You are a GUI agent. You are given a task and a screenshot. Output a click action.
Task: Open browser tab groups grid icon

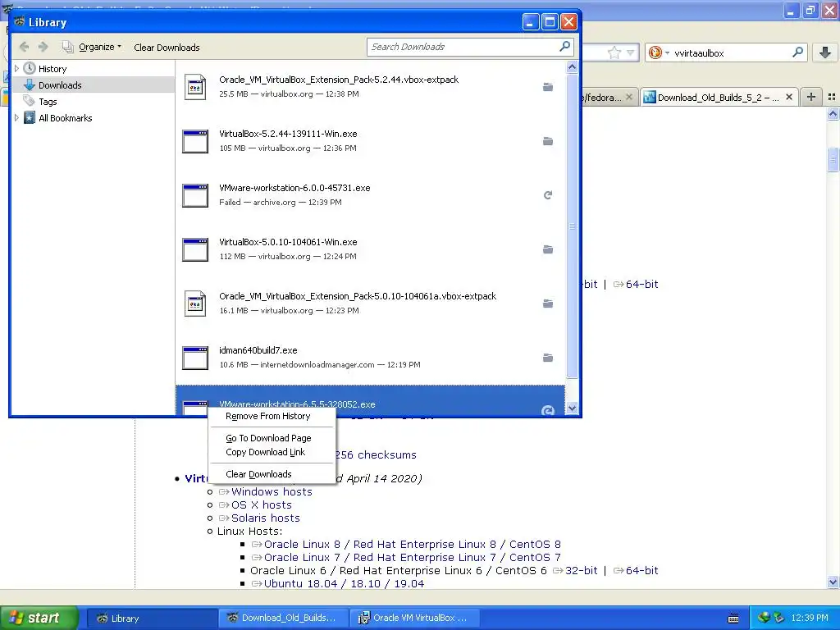tap(832, 97)
